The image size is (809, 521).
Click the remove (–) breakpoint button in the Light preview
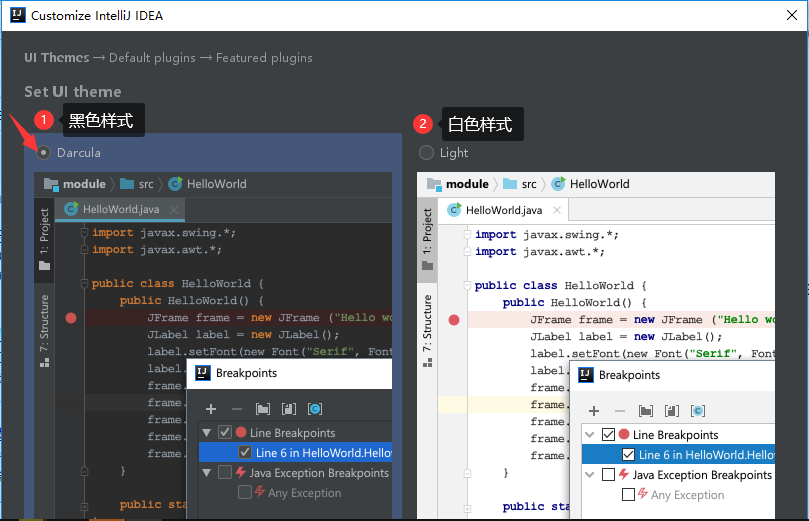click(620, 411)
